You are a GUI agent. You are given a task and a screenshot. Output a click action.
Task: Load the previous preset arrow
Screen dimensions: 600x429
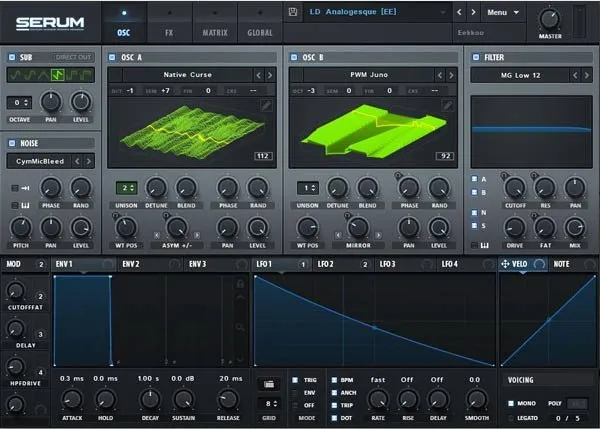click(459, 12)
